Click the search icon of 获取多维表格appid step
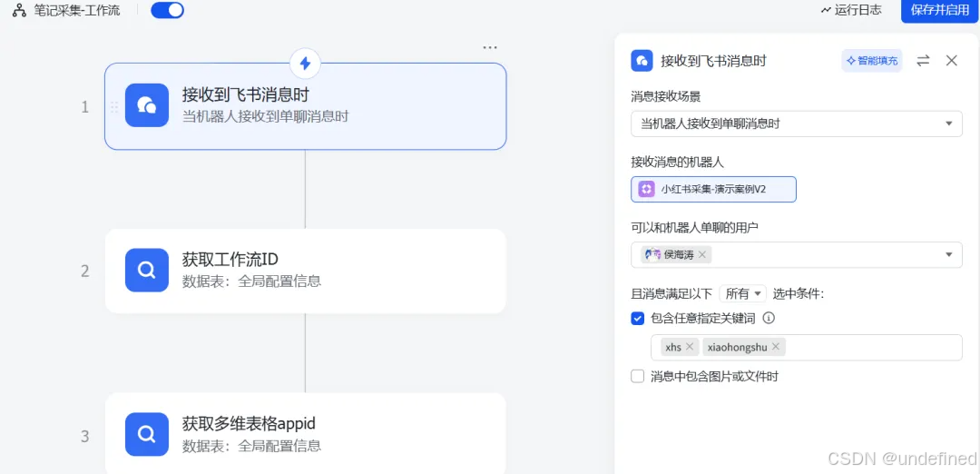Viewport: 980px width, 474px height. point(147,434)
